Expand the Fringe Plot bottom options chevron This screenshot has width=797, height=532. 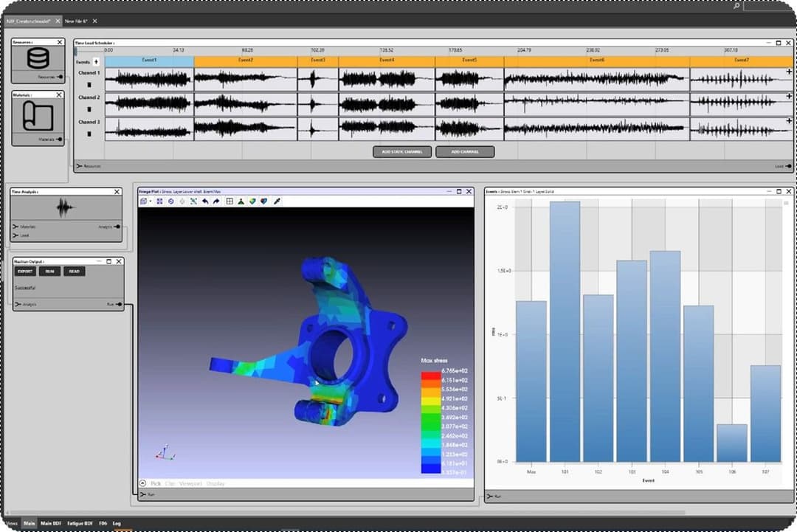(142, 483)
